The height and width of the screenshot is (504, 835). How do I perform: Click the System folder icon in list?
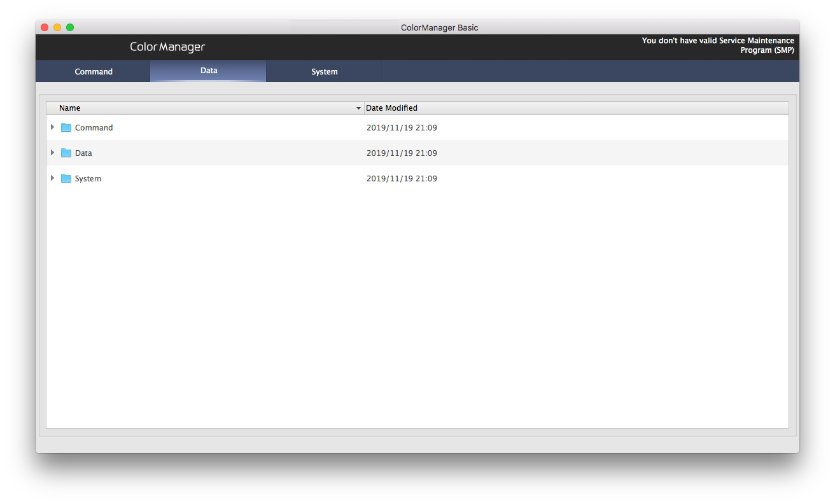point(66,178)
